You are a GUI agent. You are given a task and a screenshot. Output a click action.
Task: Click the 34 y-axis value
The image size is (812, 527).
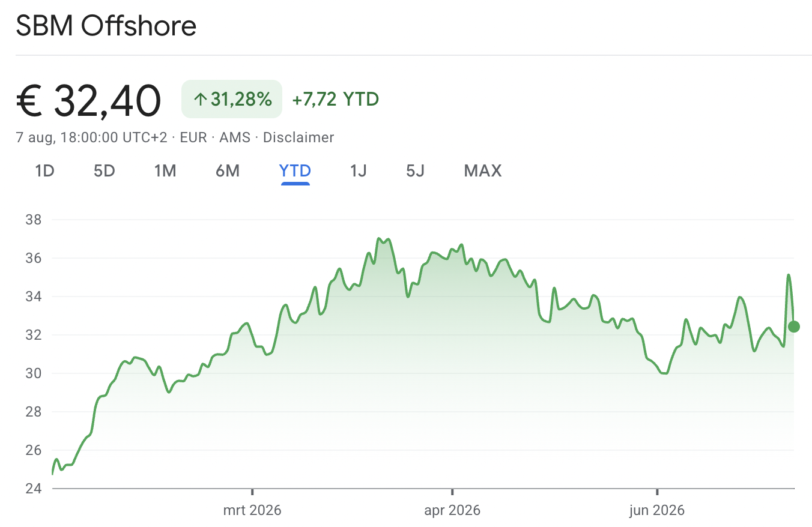click(x=33, y=297)
